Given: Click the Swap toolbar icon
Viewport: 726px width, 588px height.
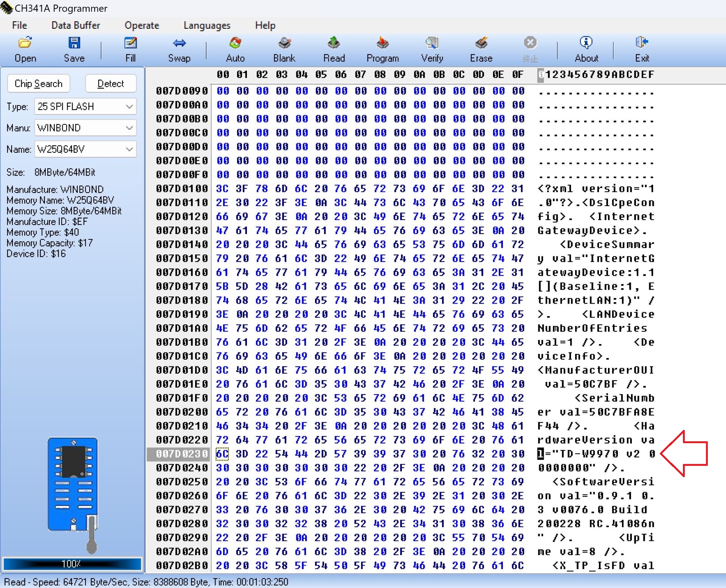Looking at the screenshot, I should [179, 43].
